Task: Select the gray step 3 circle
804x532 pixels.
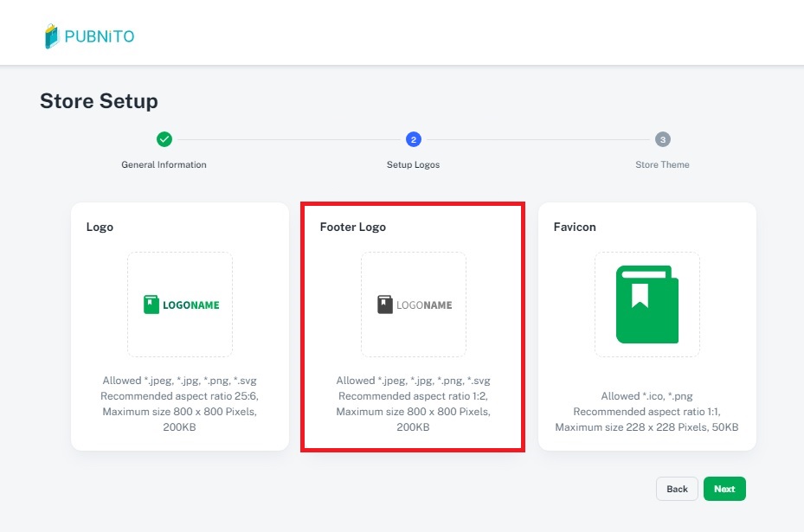Action: coord(662,139)
